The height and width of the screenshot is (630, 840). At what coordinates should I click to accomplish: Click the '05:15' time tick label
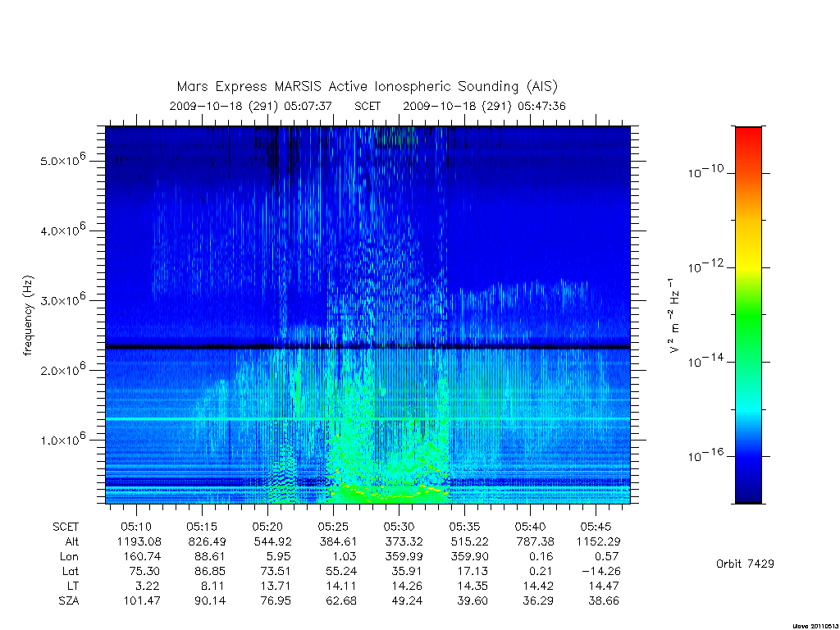(x=202, y=527)
